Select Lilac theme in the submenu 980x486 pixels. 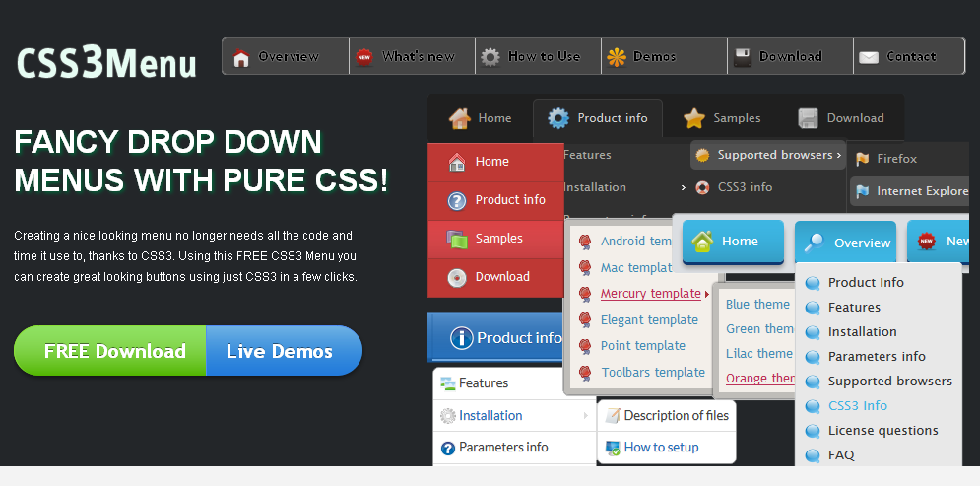pos(758,353)
